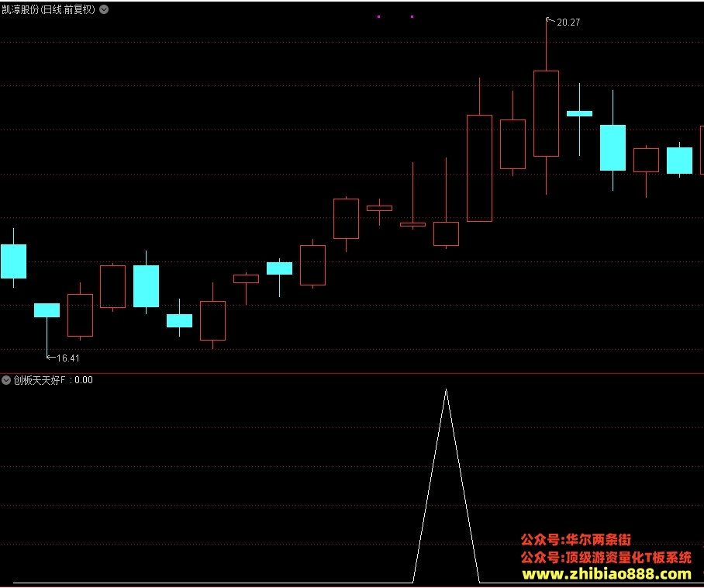Click the 创板天天好F indicator label

39,380
